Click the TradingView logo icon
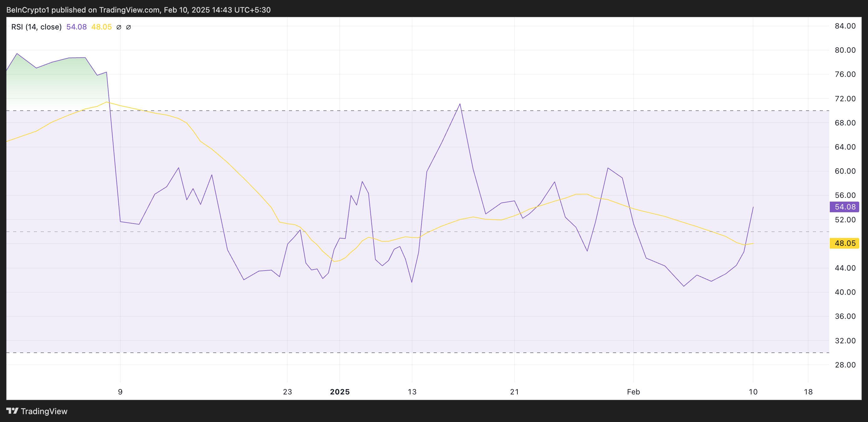 [13, 411]
